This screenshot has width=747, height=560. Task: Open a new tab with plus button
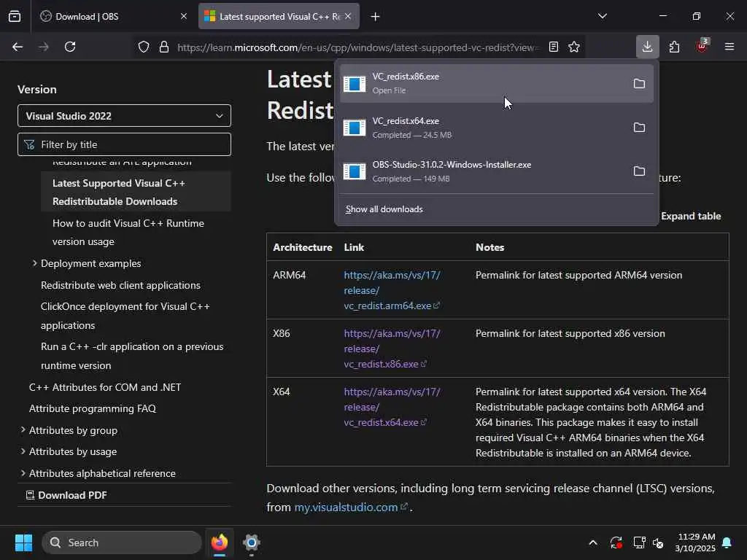376,17
